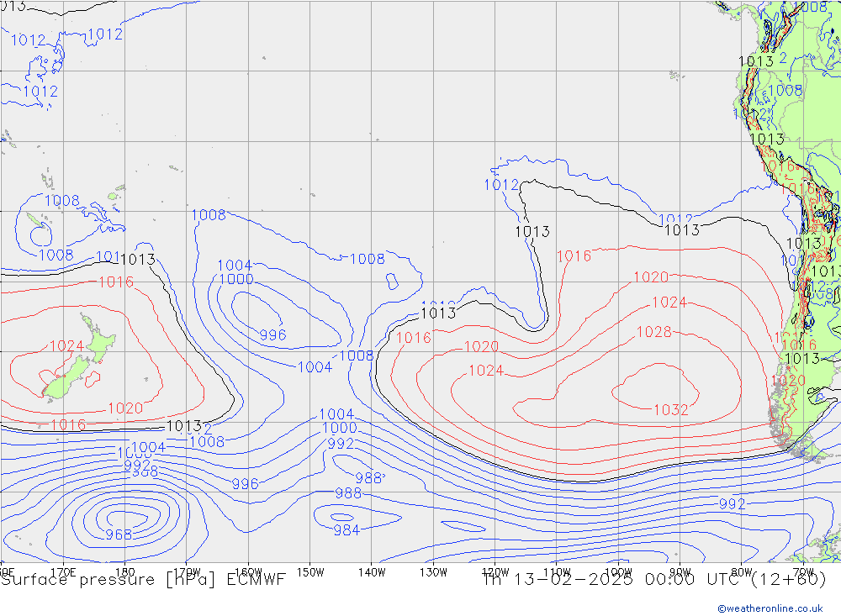This screenshot has width=841, height=616.
Task: Click the date text 'Th 13-02-2025 00:00 UTC'
Action: (x=611, y=580)
